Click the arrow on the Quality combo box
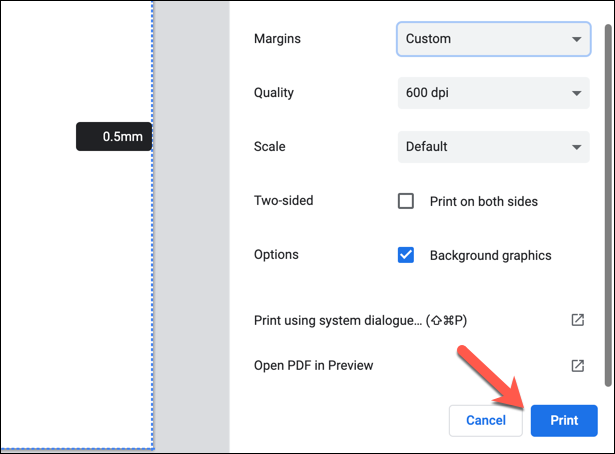 click(576, 93)
